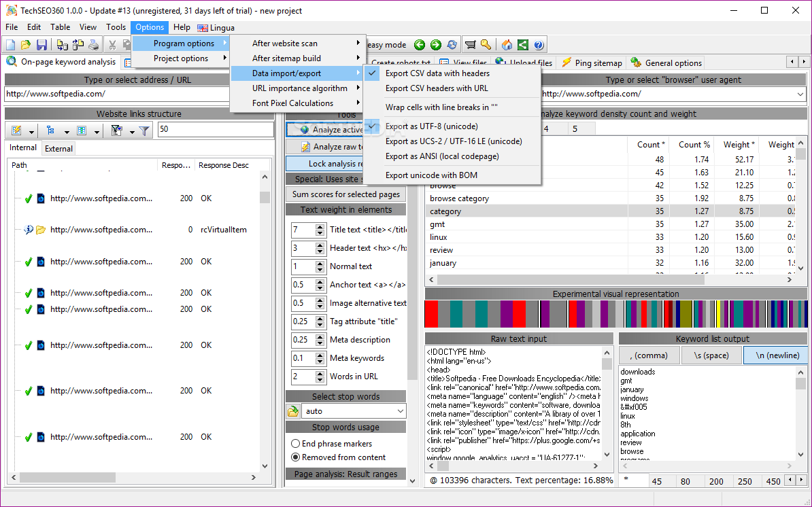812x507 pixels.
Task: Toggle Export CSV data with headers
Action: 453,73
